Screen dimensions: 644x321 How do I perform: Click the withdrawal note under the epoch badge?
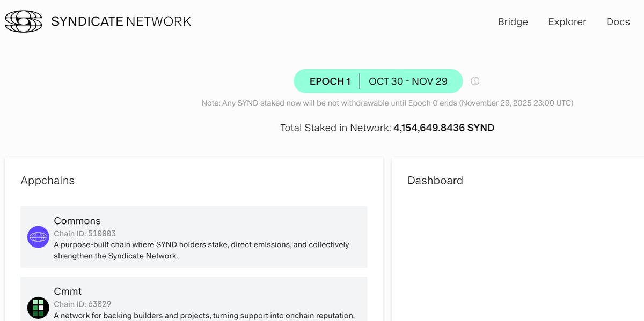click(x=387, y=103)
